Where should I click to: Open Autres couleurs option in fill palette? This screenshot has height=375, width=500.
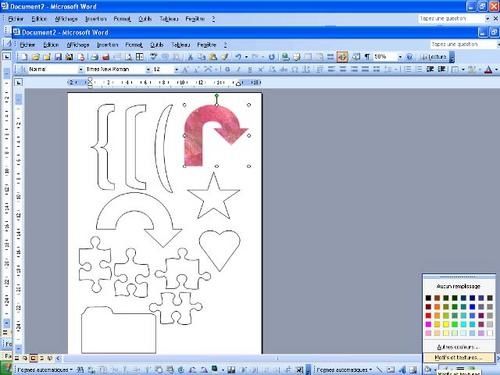(x=458, y=347)
